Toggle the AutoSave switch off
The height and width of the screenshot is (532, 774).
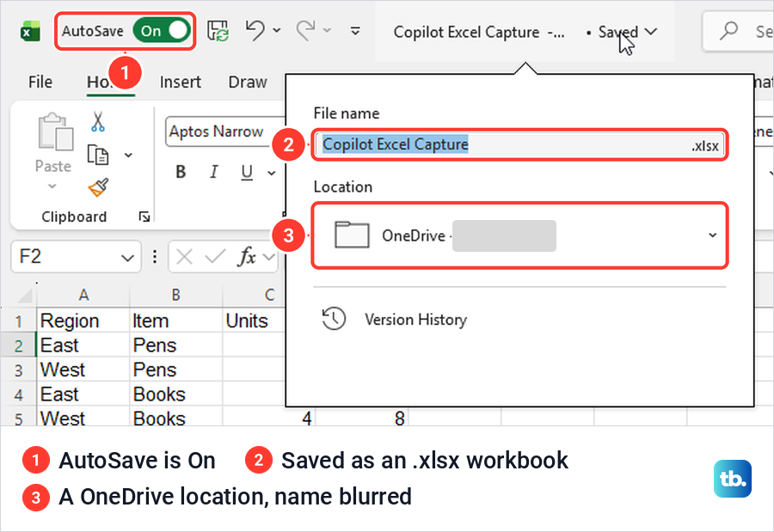coord(161,31)
